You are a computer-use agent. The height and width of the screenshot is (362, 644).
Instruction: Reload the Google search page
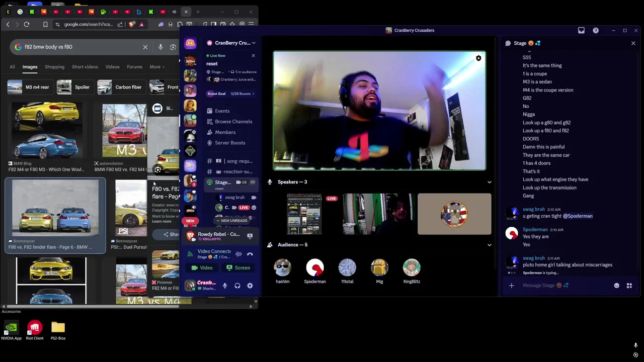pos(27,24)
